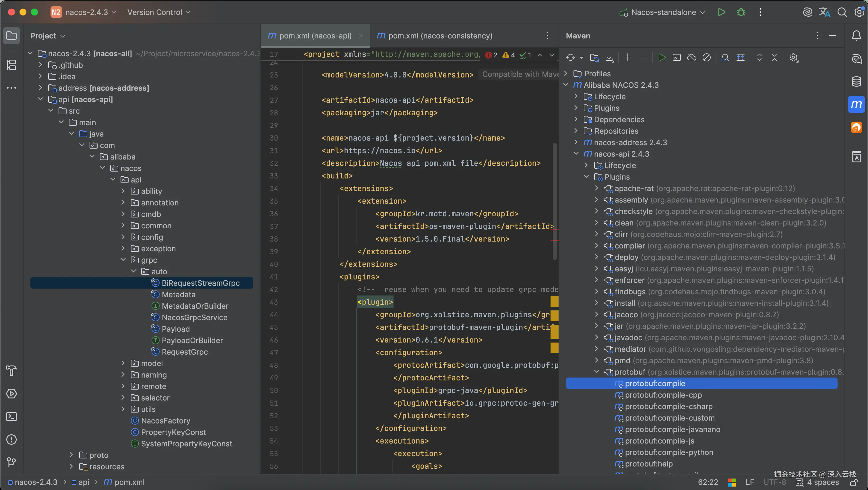
Task: Expand the model package
Action: point(123,363)
